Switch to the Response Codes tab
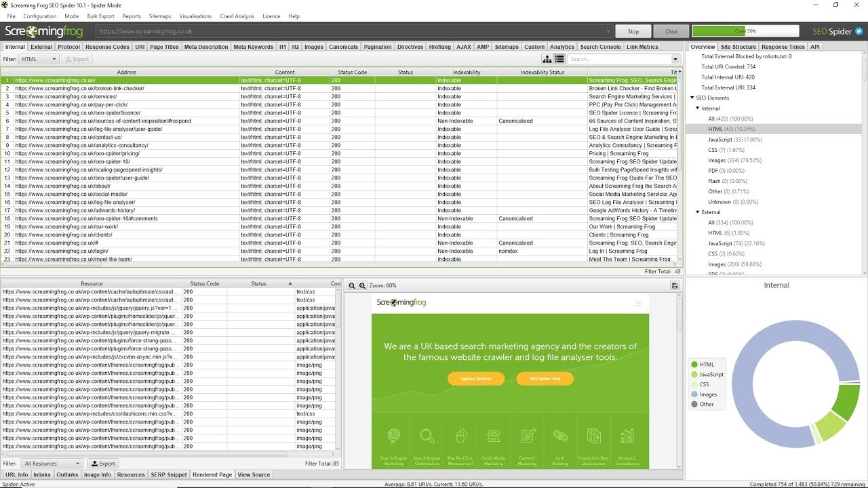The height and width of the screenshot is (488, 868). [107, 47]
